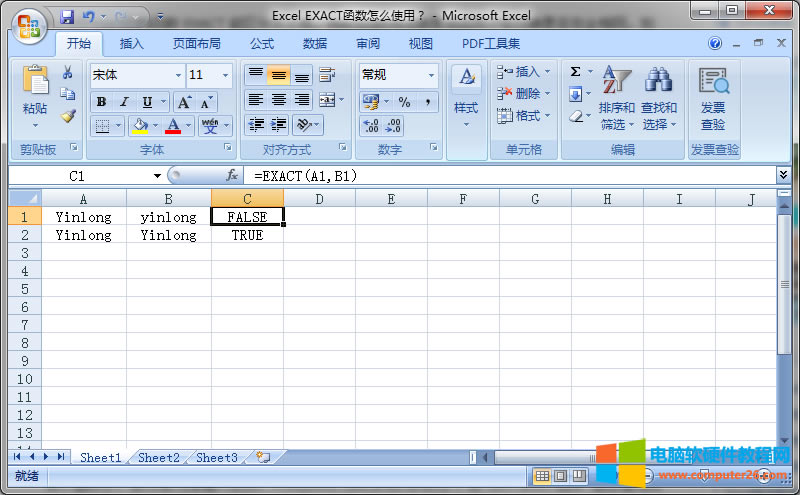
Task: Save workbook via Quick Access floppy icon
Action: point(67,17)
